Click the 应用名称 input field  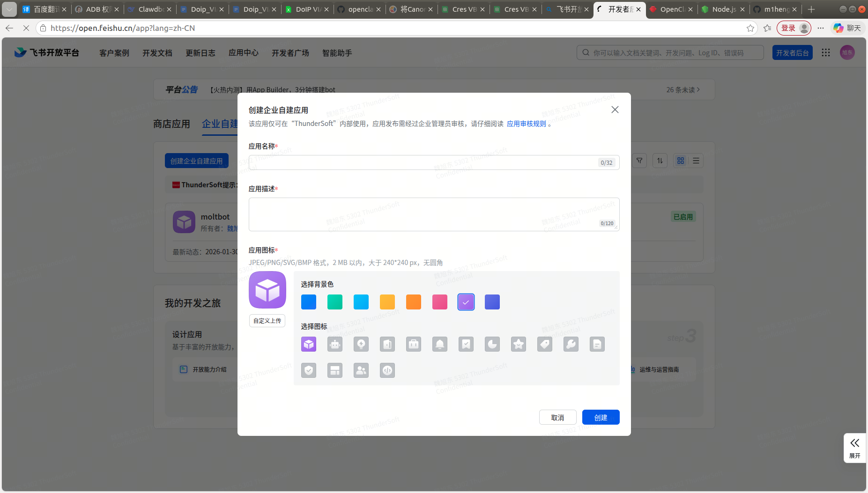tap(422, 162)
